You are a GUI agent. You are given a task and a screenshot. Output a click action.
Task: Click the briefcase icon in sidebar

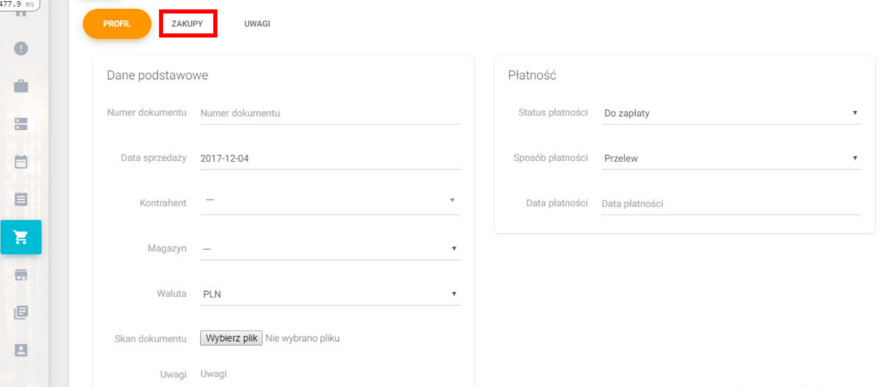tap(21, 86)
